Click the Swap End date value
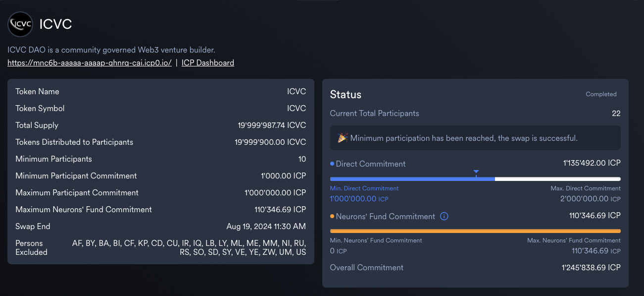The height and width of the screenshot is (296, 644). (266, 227)
